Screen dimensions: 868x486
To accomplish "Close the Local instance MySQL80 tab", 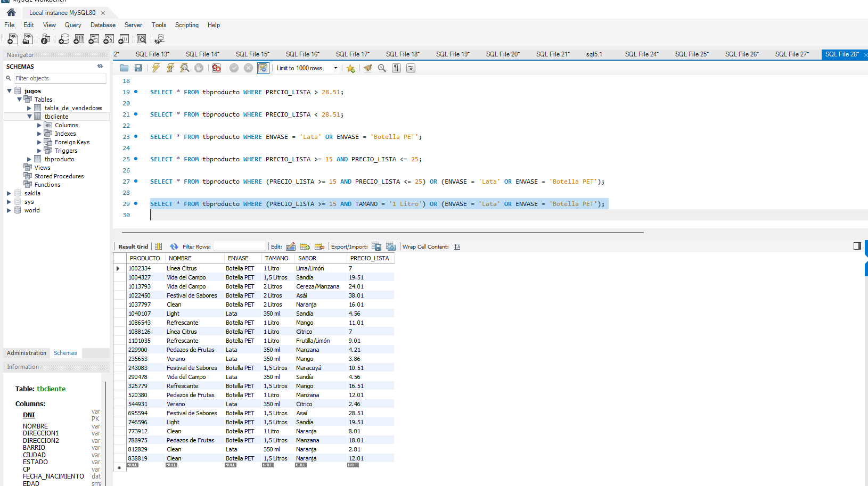I will coord(103,13).
